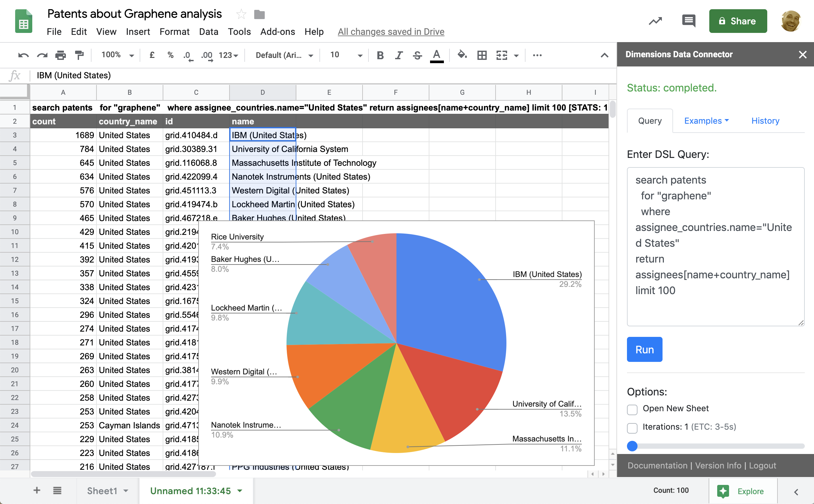Star the Patents about Graphene document
This screenshot has width=814, height=504.
(x=241, y=14)
